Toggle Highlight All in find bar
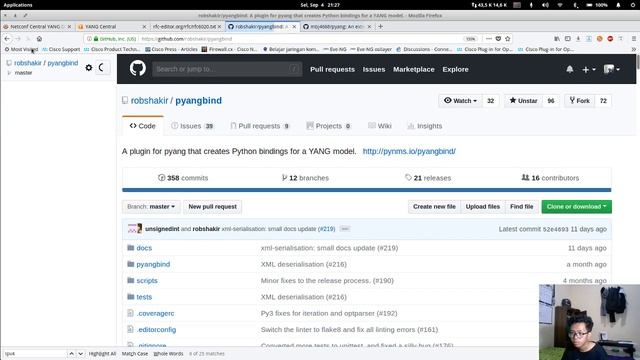 [102, 353]
